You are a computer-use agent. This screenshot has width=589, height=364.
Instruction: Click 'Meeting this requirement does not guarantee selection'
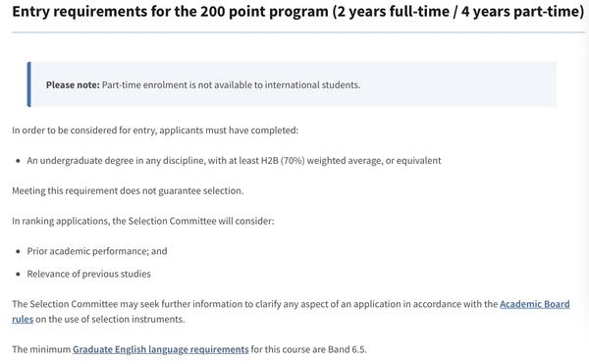pyautogui.click(x=128, y=190)
